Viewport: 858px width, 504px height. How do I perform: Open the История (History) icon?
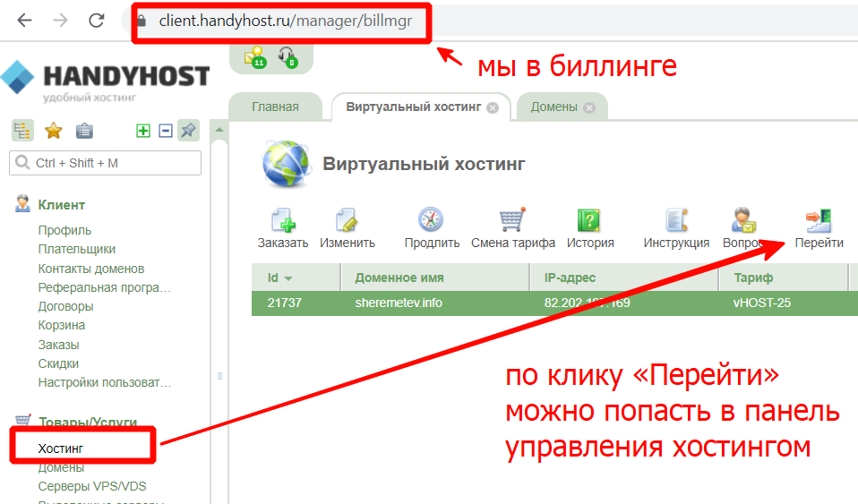(x=589, y=221)
